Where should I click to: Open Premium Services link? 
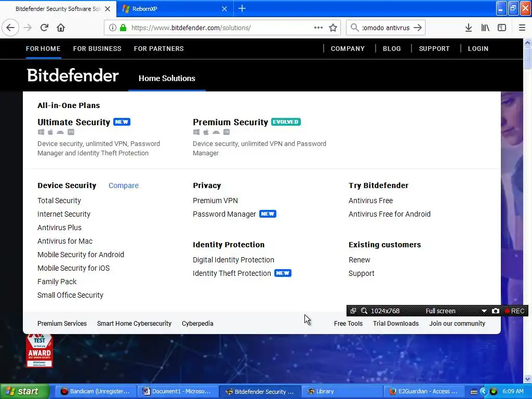[x=62, y=324]
